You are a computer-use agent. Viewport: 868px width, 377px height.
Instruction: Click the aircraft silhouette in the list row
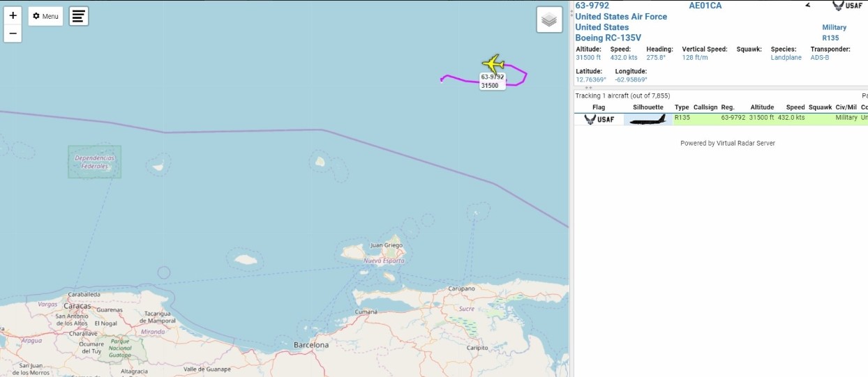(x=648, y=118)
